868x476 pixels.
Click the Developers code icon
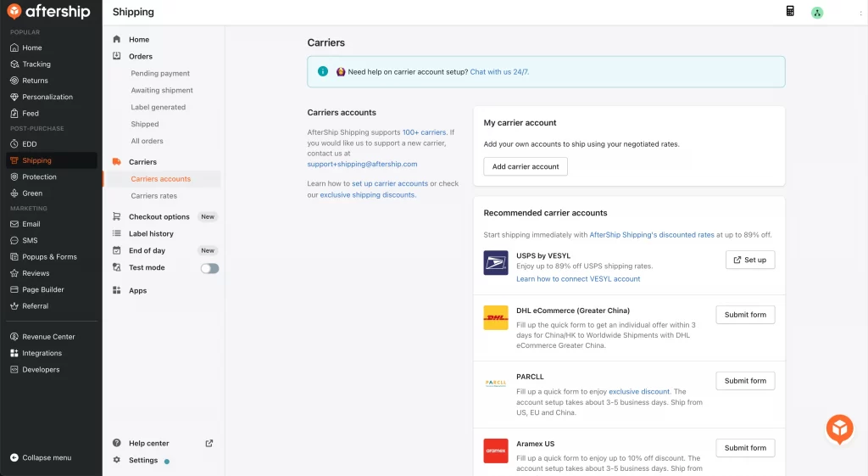pyautogui.click(x=14, y=370)
